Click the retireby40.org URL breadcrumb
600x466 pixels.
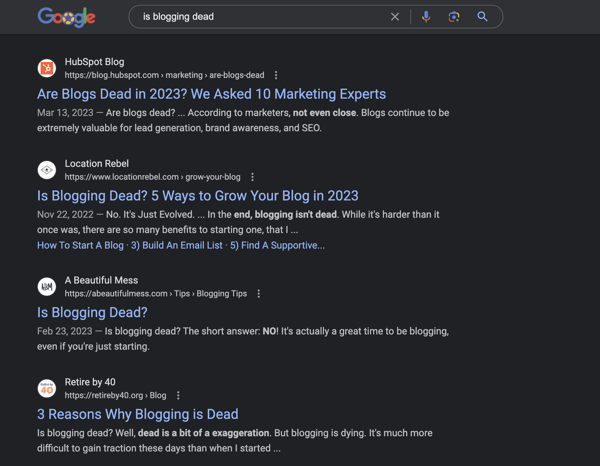115,396
